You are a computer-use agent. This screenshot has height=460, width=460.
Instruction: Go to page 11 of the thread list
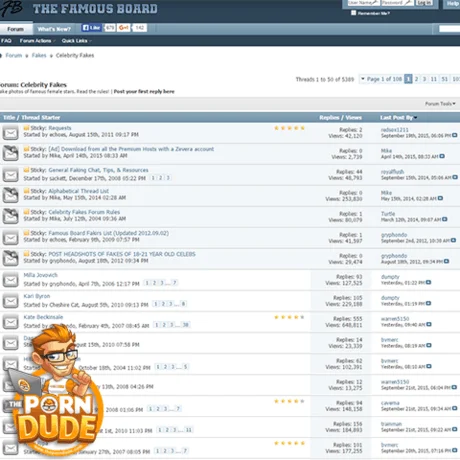coord(434,79)
